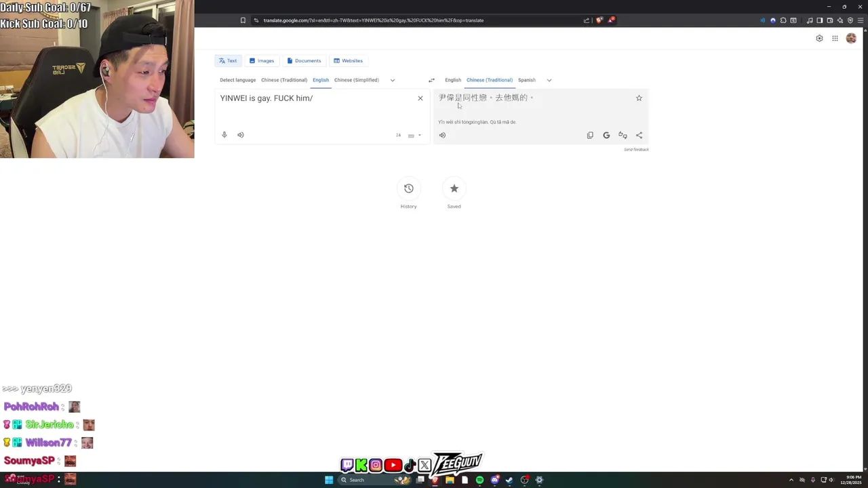Share the translation
This screenshot has height=488, width=868.
(x=639, y=135)
